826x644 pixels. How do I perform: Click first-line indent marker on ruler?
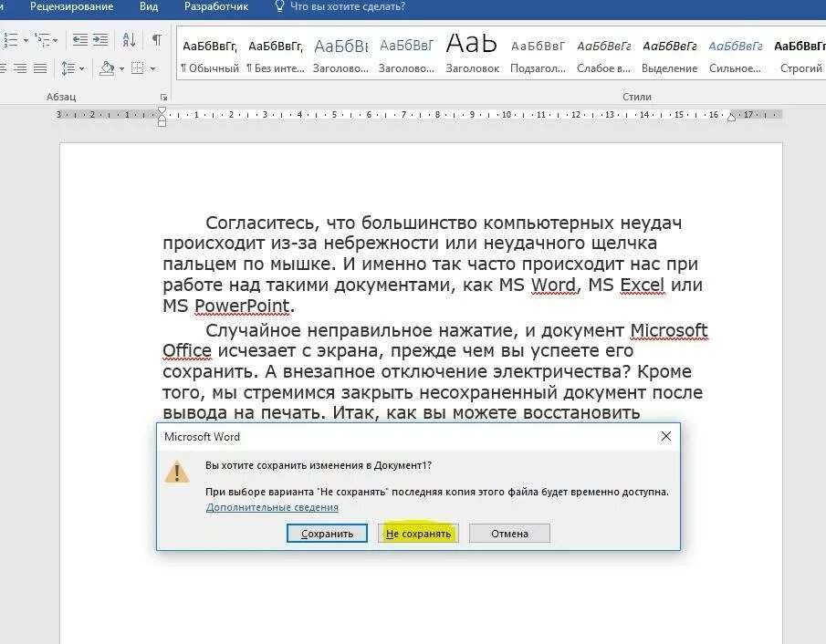click(162, 110)
